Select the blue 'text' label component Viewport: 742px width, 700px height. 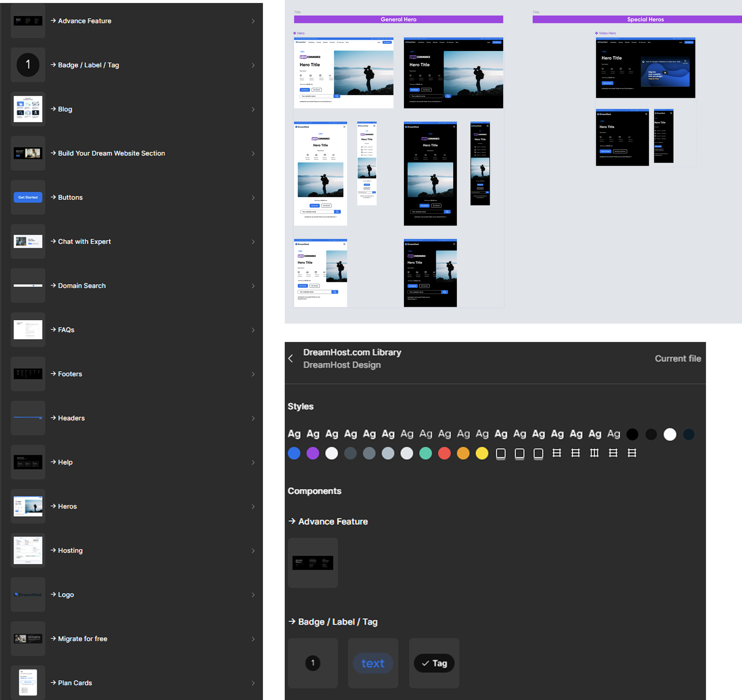(x=373, y=663)
